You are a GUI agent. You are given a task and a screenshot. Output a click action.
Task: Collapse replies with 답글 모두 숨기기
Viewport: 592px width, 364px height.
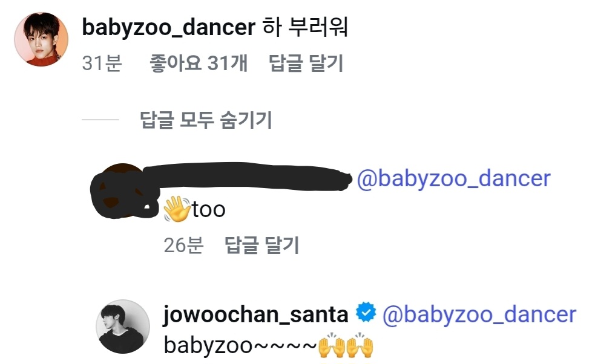(x=206, y=120)
